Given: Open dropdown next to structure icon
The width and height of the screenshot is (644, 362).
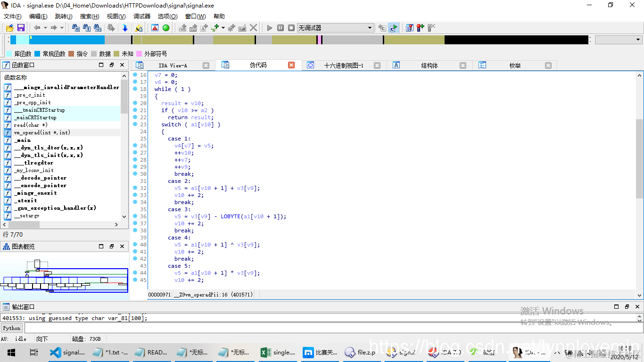Looking at the screenshot, I should [x=223, y=28].
